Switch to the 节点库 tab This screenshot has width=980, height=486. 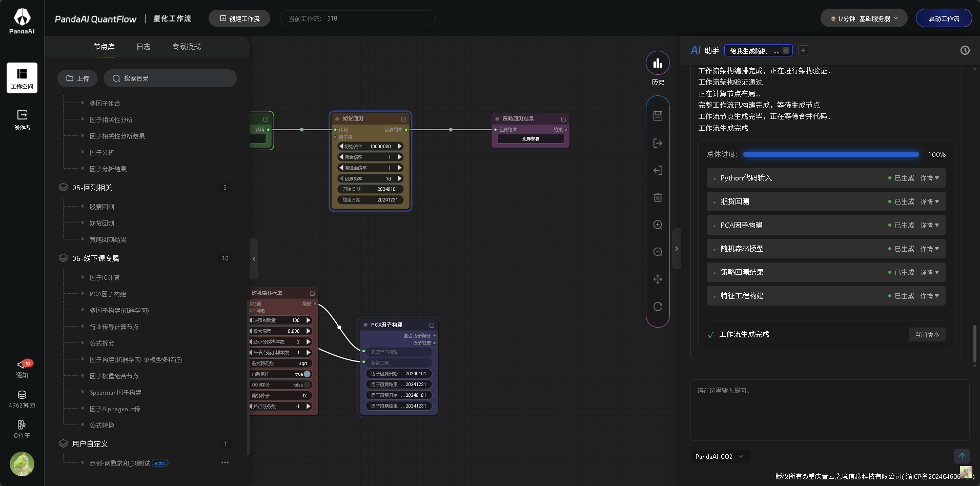click(x=104, y=47)
